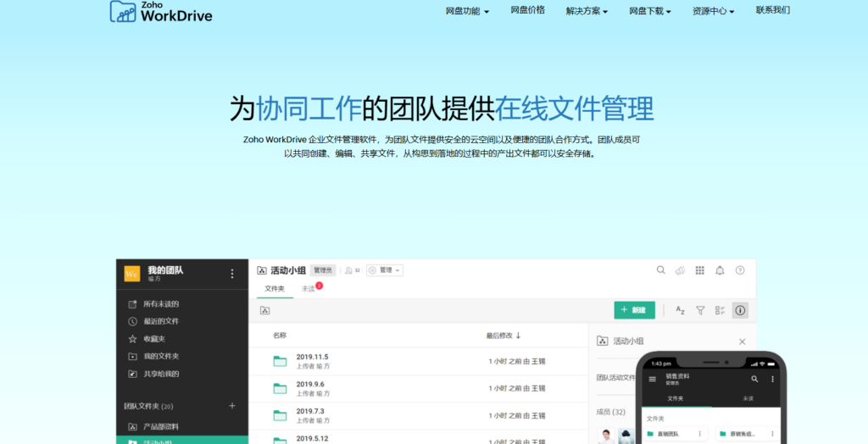Image resolution: width=868 pixels, height=444 pixels.
Task: Open the hamburger menu on the phone
Action: click(x=652, y=380)
